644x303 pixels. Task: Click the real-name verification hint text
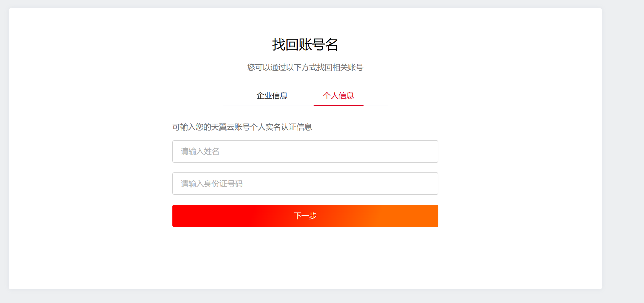click(242, 127)
